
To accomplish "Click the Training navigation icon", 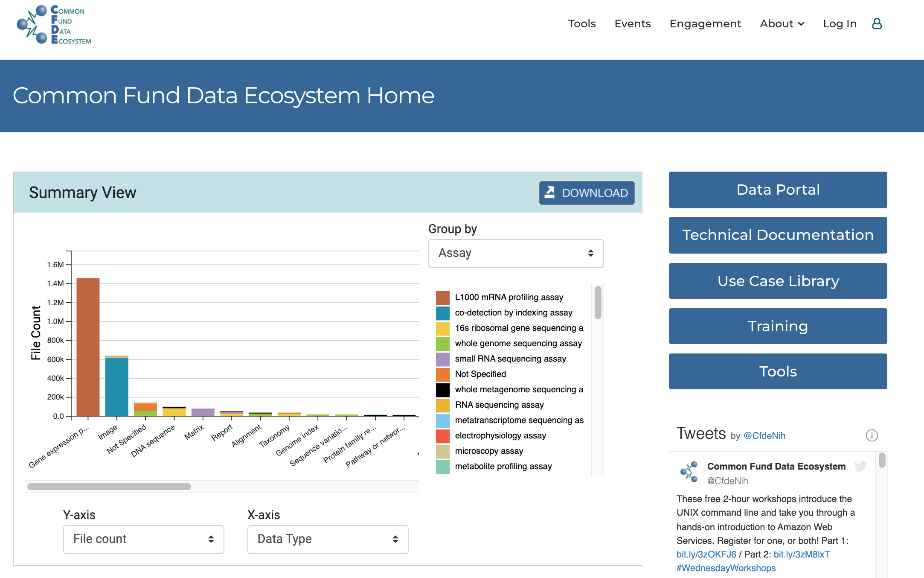I will (x=778, y=326).
